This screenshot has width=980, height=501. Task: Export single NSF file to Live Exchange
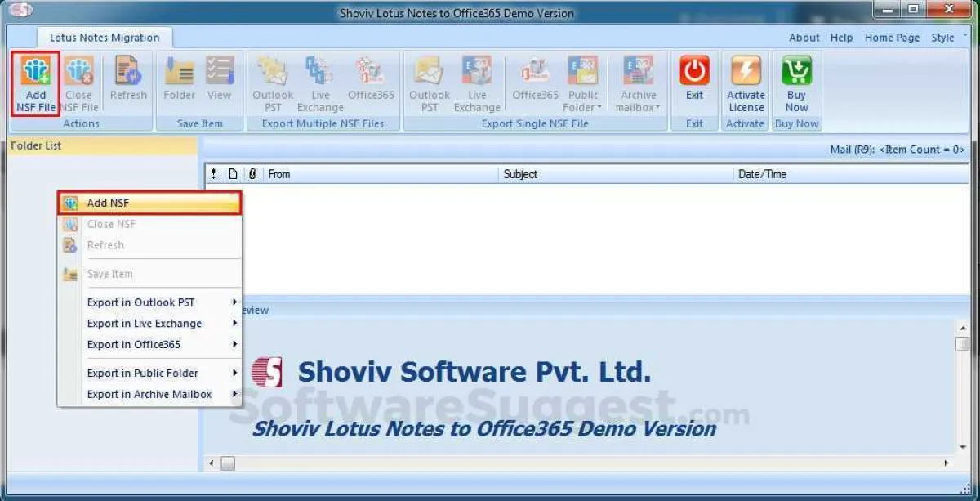click(477, 83)
